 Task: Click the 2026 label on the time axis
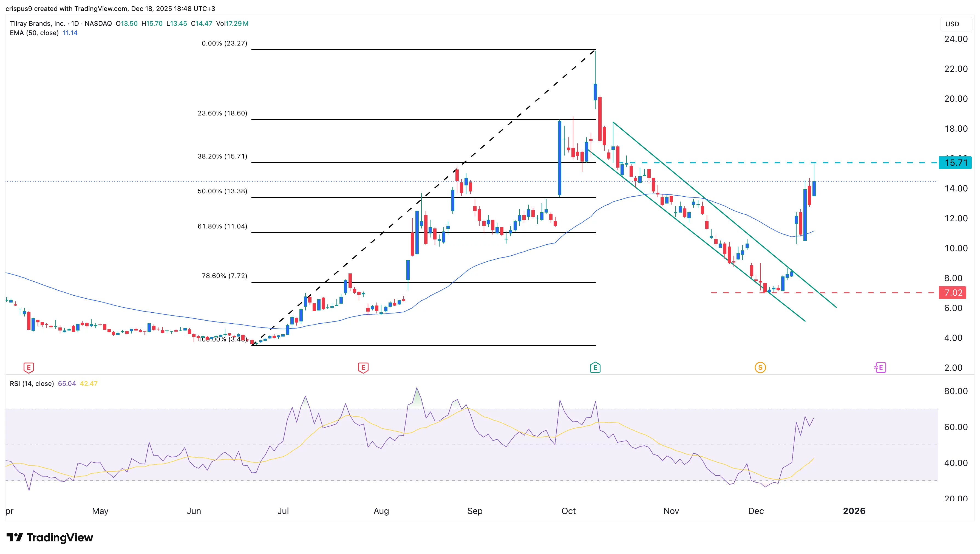pos(855,511)
